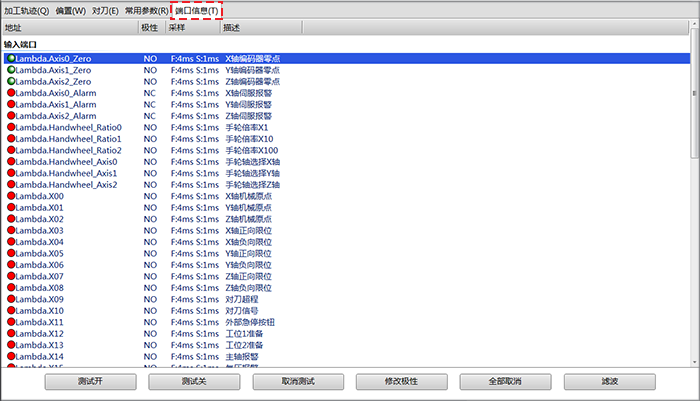Switch to the 常用参数(R) tab
Viewport: 700px width, 401px height.
(146, 11)
